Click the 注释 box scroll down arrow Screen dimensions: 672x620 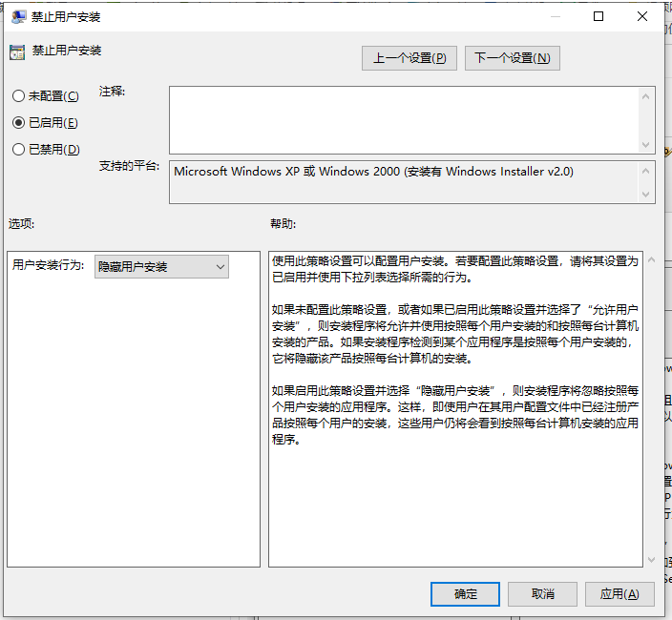click(646, 145)
